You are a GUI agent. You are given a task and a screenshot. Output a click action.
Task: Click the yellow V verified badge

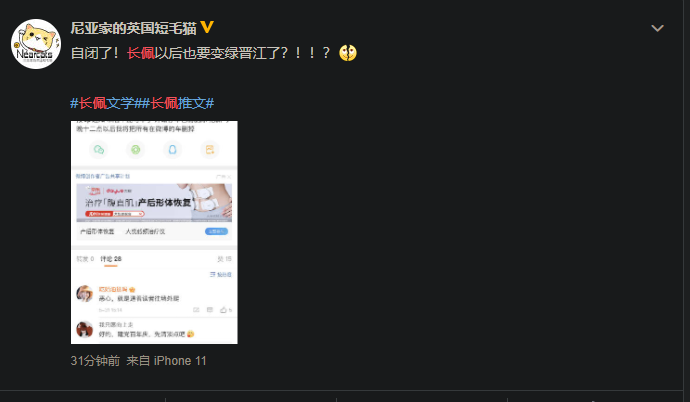coord(207,27)
